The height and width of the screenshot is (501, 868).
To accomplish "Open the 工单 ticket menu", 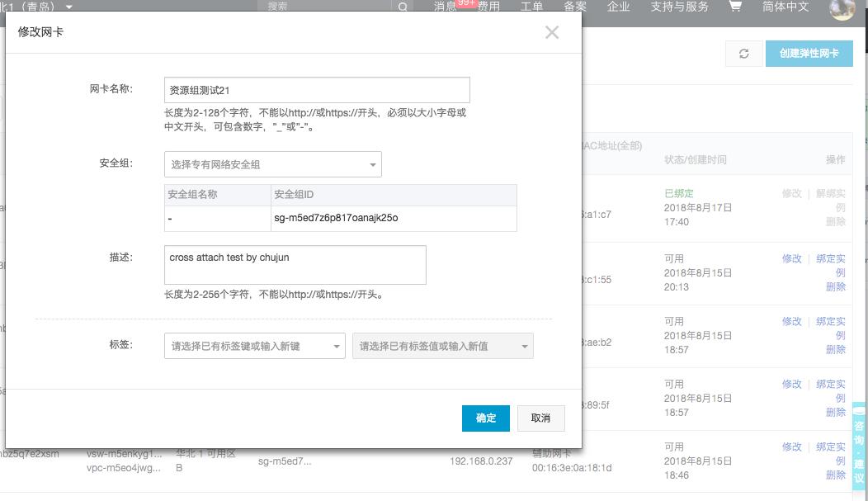I will (x=533, y=7).
